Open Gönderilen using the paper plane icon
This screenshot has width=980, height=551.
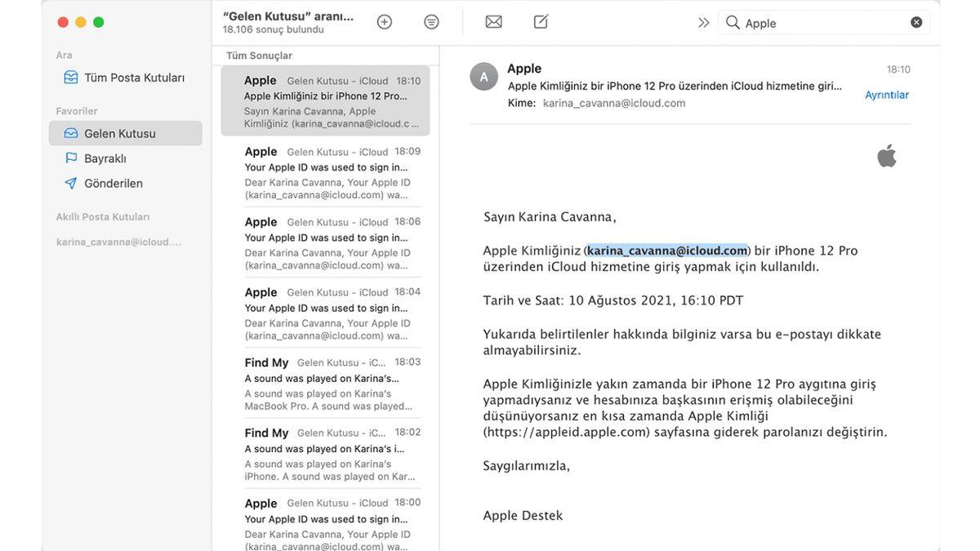[x=70, y=183]
